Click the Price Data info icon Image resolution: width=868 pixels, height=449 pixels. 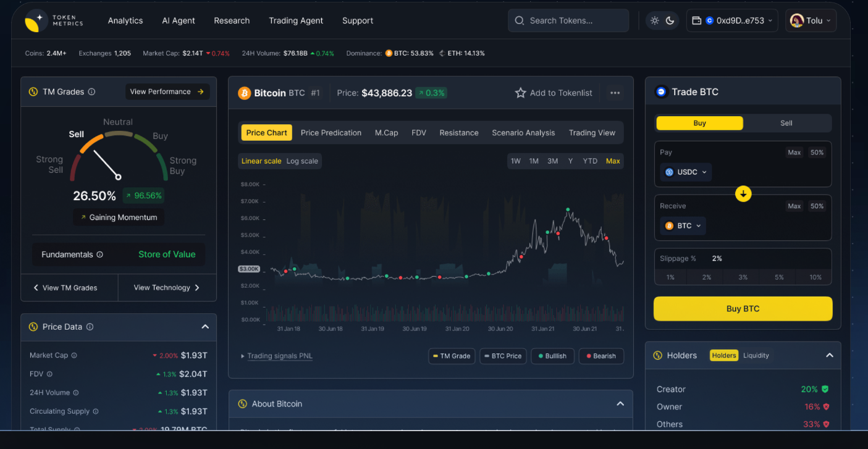coord(90,327)
